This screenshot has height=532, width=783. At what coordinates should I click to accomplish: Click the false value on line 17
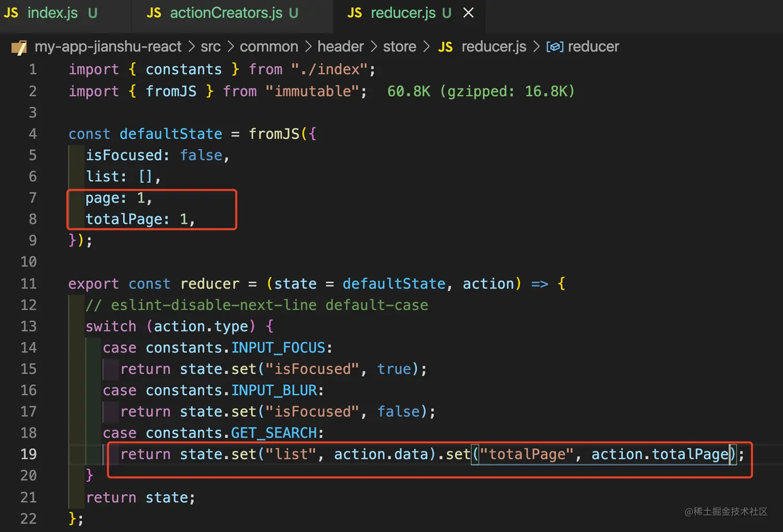398,411
